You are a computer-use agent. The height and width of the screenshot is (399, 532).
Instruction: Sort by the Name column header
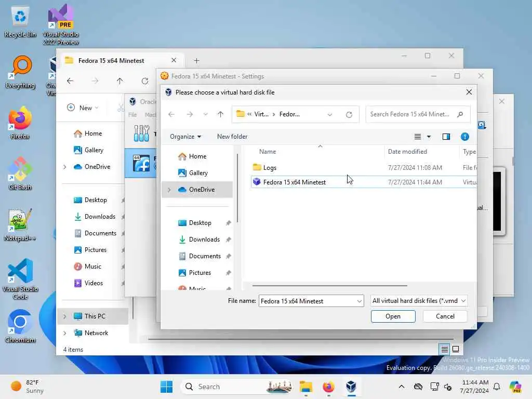(x=268, y=152)
